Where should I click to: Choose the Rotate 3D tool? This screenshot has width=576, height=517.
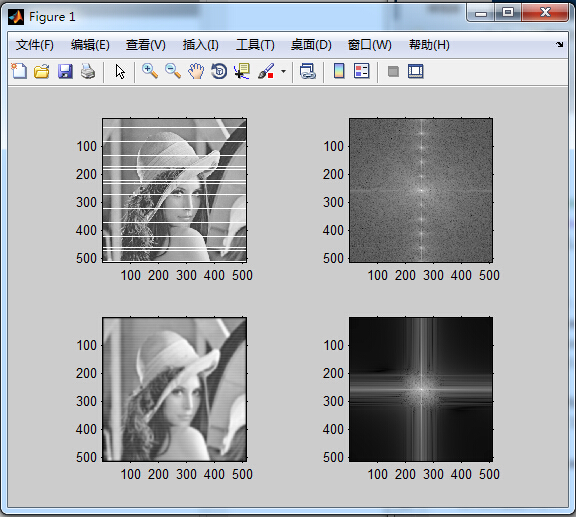point(219,71)
